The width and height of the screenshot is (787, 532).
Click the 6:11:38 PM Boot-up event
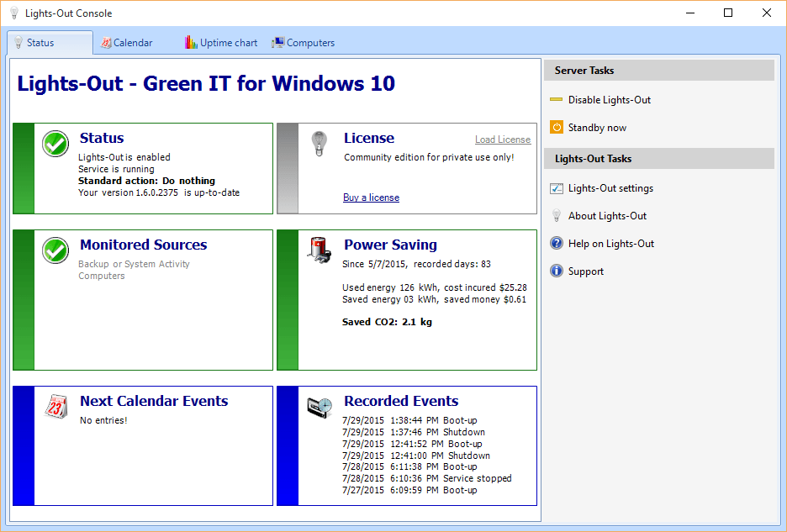[x=409, y=466]
